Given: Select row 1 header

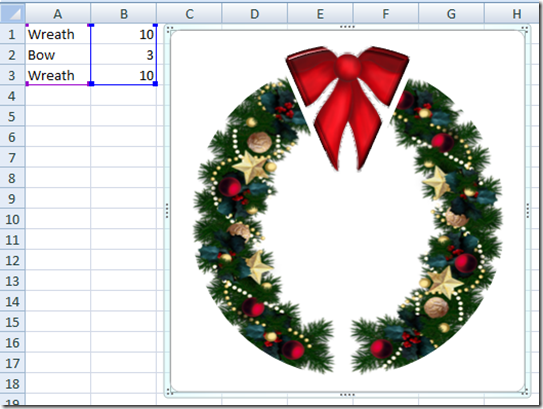Looking at the screenshot, I should coord(12,34).
